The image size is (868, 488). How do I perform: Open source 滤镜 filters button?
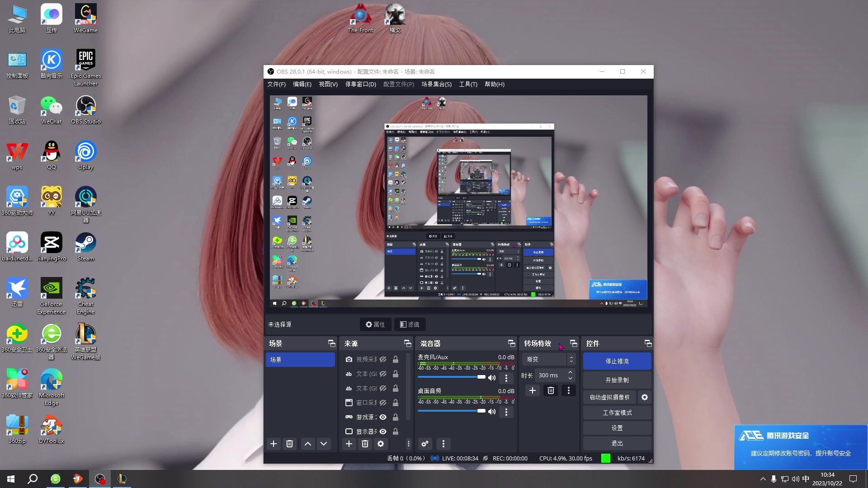tap(410, 324)
